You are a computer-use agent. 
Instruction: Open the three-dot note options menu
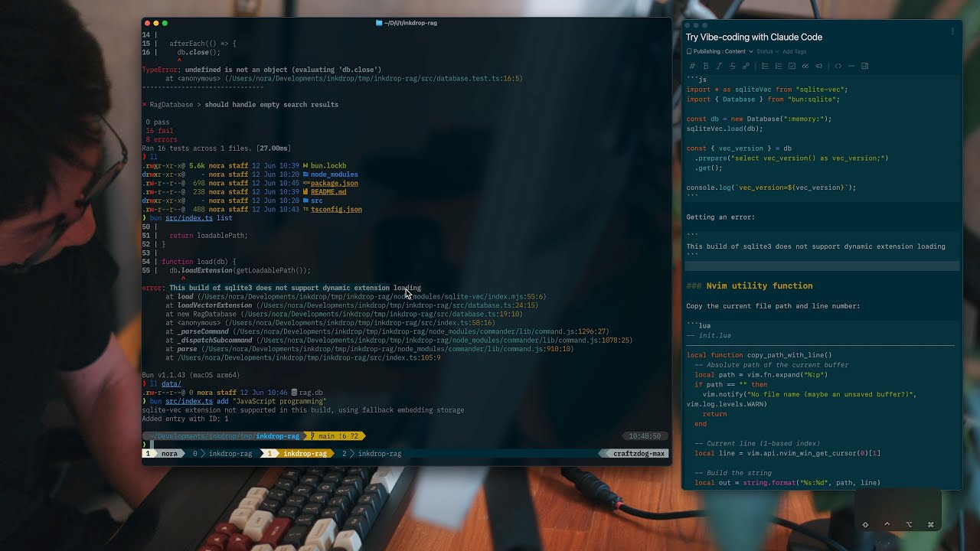pyautogui.click(x=952, y=31)
